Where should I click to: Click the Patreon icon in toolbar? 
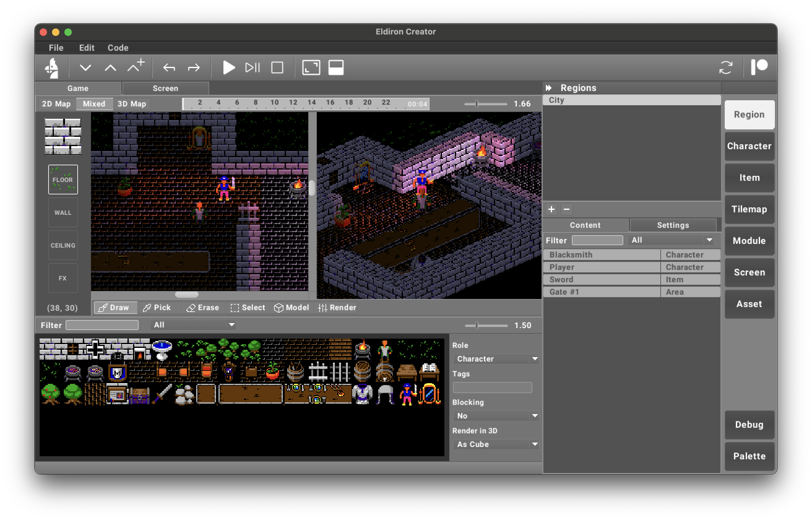pos(759,67)
